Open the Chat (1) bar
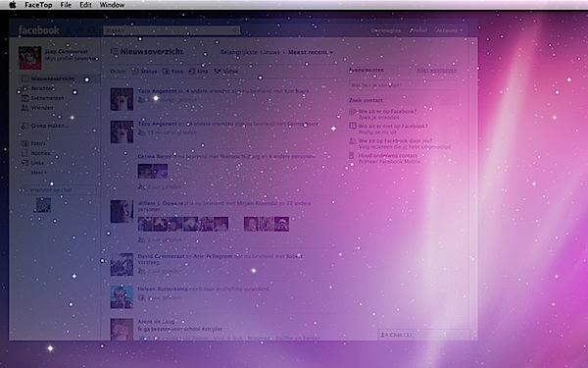 [x=424, y=335]
